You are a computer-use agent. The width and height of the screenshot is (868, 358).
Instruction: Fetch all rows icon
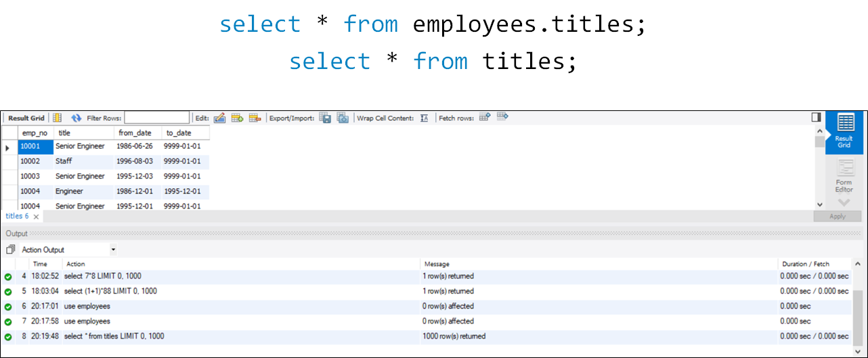[x=502, y=117]
